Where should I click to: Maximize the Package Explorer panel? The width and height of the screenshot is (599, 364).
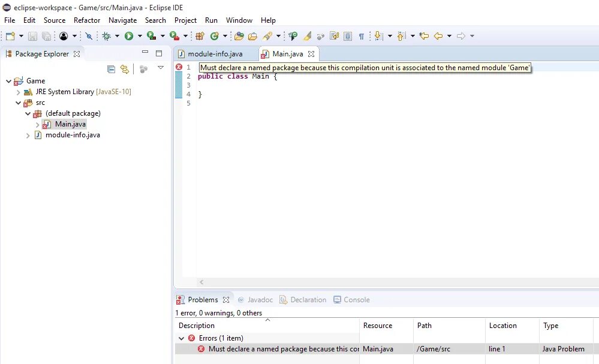[159, 53]
